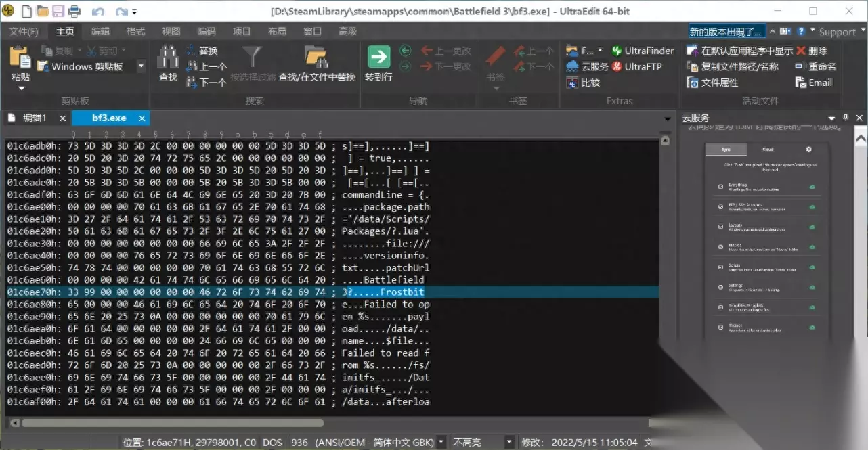Open the 云服务 panel options dropdown arrow
868x450 pixels.
[x=831, y=118]
